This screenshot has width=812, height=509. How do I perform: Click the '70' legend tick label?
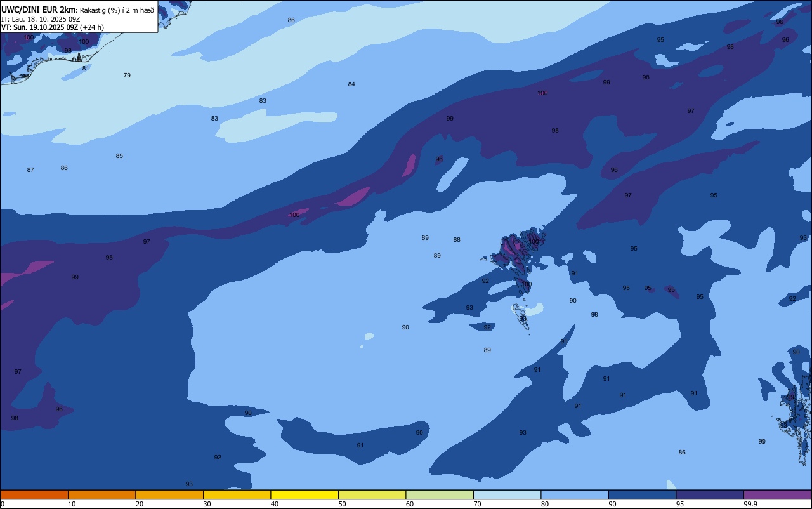click(478, 504)
